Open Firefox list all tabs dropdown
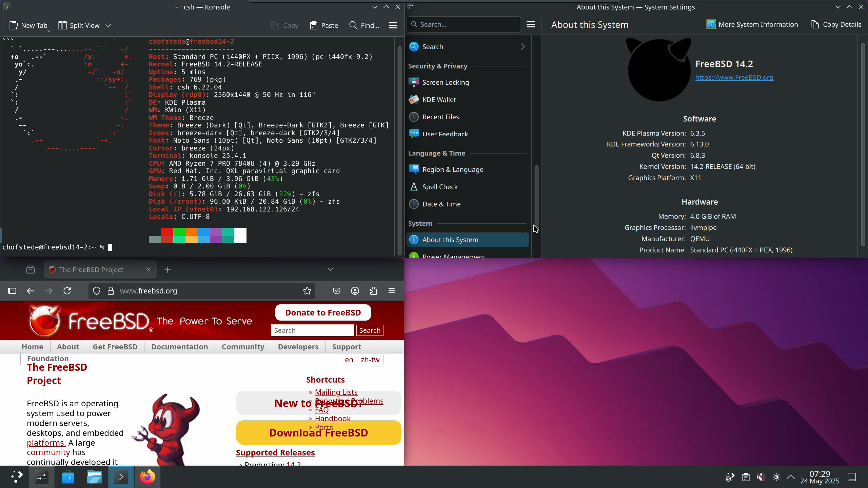 331,269
